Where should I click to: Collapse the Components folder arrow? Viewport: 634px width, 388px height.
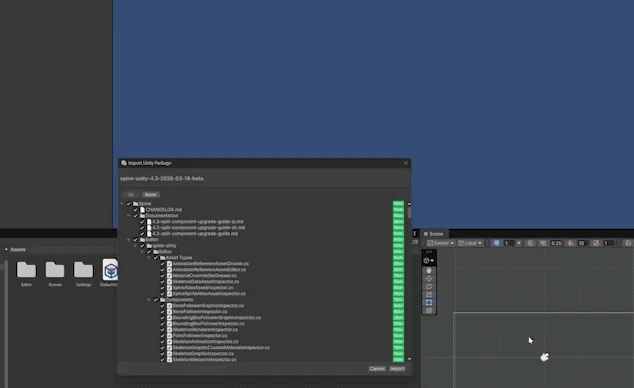coord(149,299)
